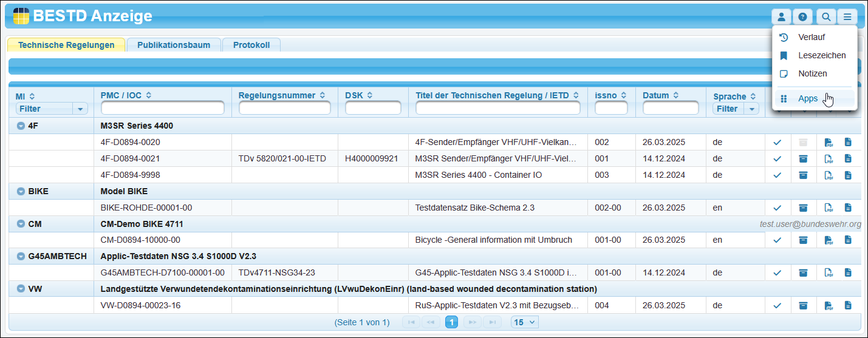Click the checkmark in CM-D0894-10000-00 row

(777, 240)
